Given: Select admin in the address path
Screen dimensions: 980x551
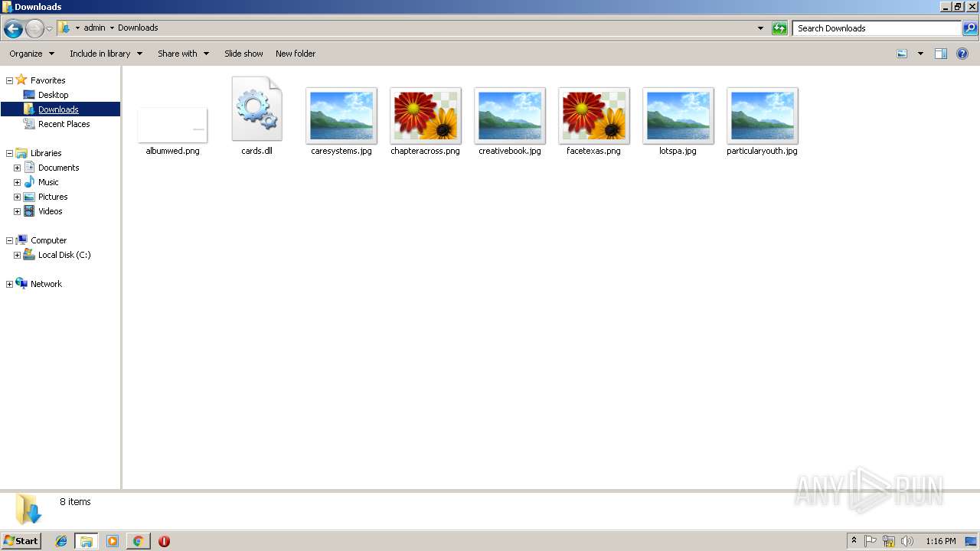Looking at the screenshot, I should (94, 28).
